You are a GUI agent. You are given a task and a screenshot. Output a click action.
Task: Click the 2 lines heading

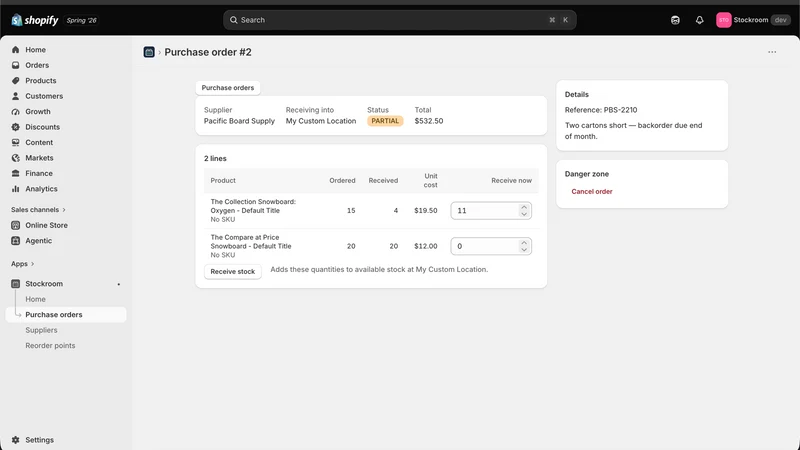(x=215, y=159)
